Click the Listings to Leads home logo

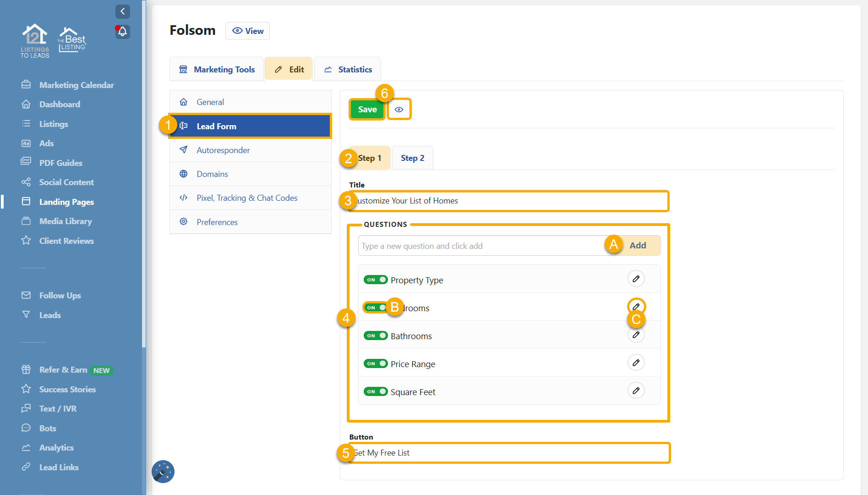35,41
